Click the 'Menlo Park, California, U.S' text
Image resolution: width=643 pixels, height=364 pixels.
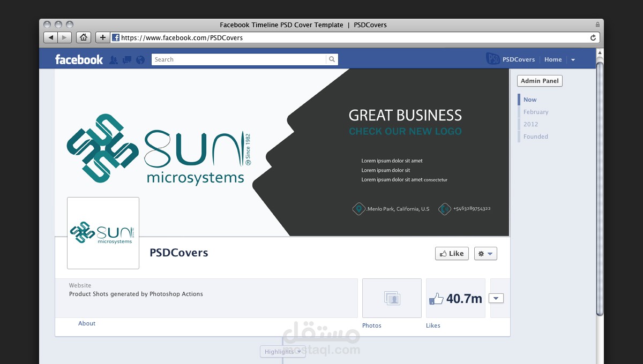tap(398, 209)
